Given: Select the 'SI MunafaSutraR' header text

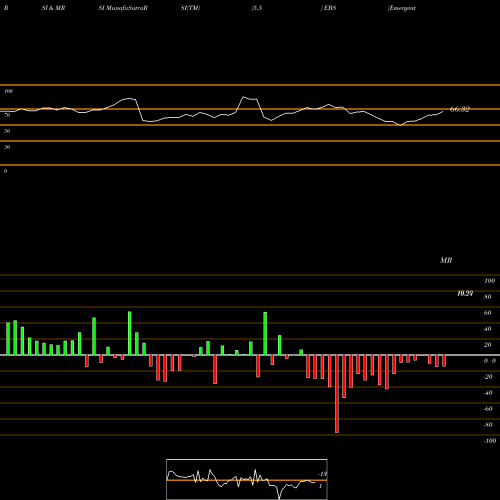Looking at the screenshot, I should coord(123,8).
